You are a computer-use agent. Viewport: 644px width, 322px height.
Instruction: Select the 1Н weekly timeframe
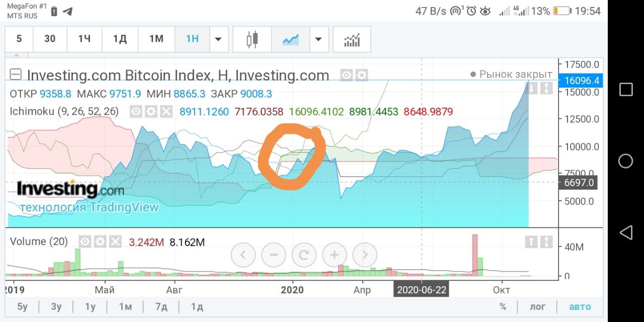[x=192, y=39]
